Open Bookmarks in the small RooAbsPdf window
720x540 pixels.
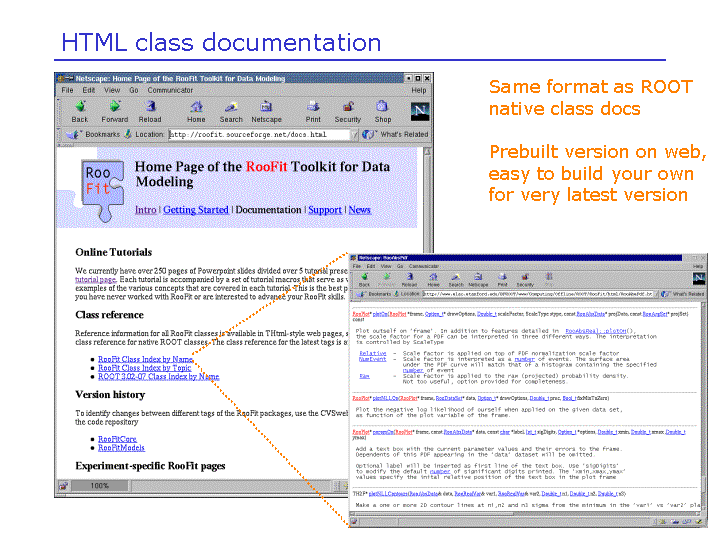tap(375, 294)
